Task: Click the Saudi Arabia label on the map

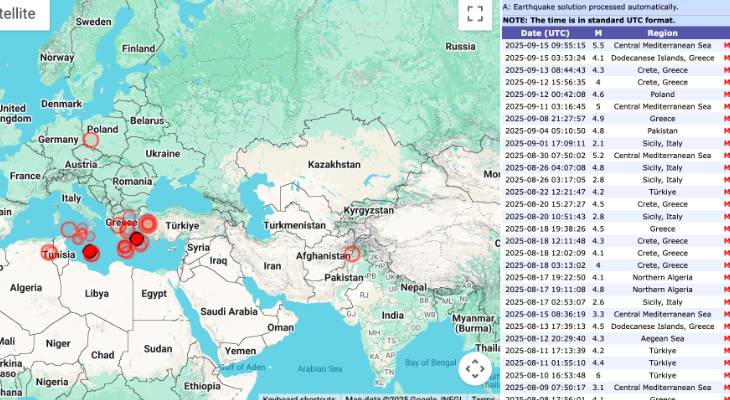Action: 229,312
